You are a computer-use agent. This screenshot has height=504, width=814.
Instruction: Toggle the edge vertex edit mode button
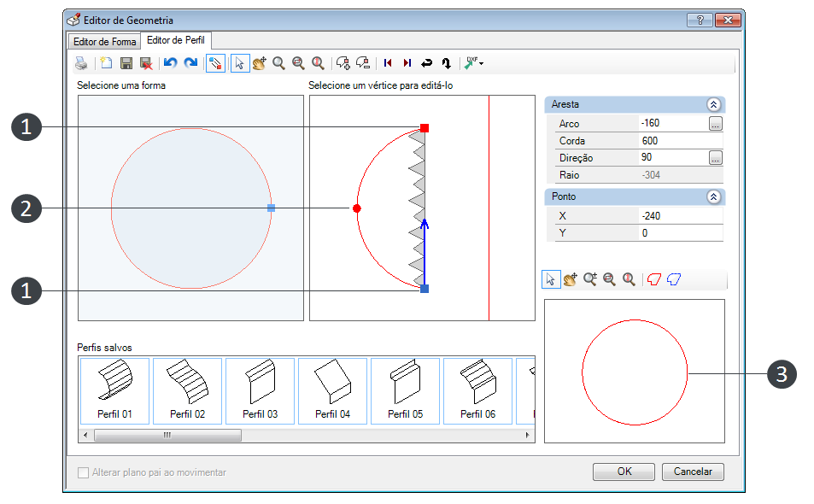coord(215,63)
